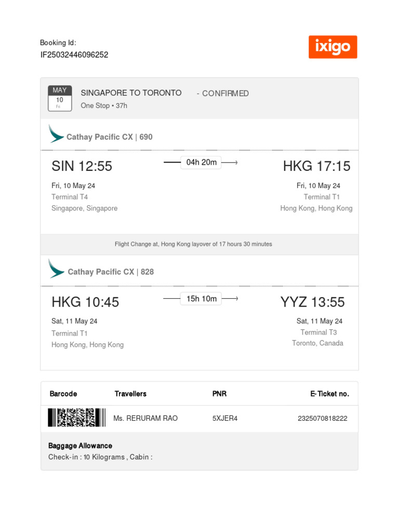The image size is (399, 532).
Task: Click the May 10 calendar date icon
Action: [60, 98]
